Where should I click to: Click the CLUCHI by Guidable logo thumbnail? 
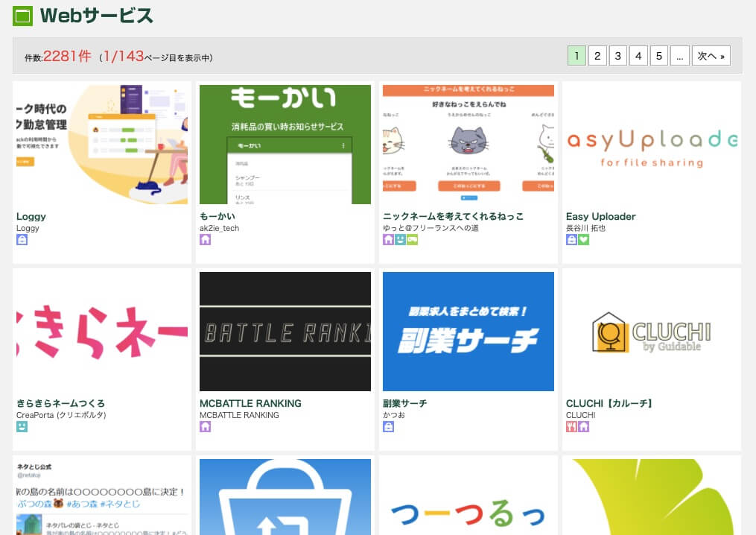click(x=652, y=332)
